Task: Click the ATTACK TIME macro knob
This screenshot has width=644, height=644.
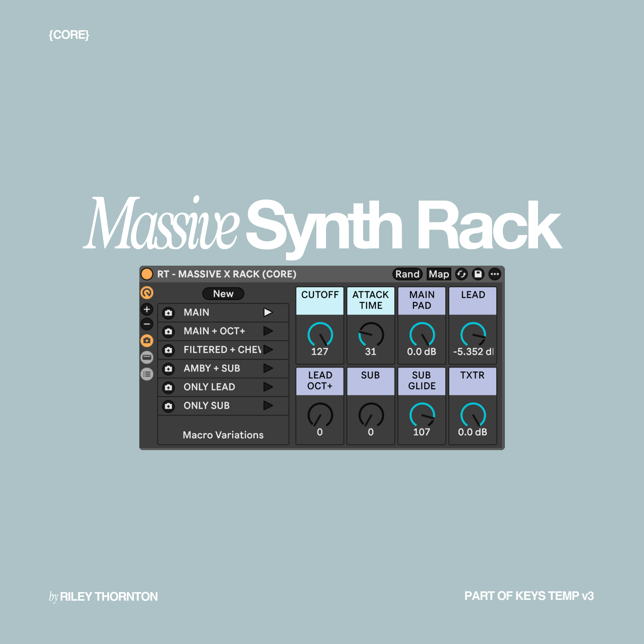Action: 371,334
